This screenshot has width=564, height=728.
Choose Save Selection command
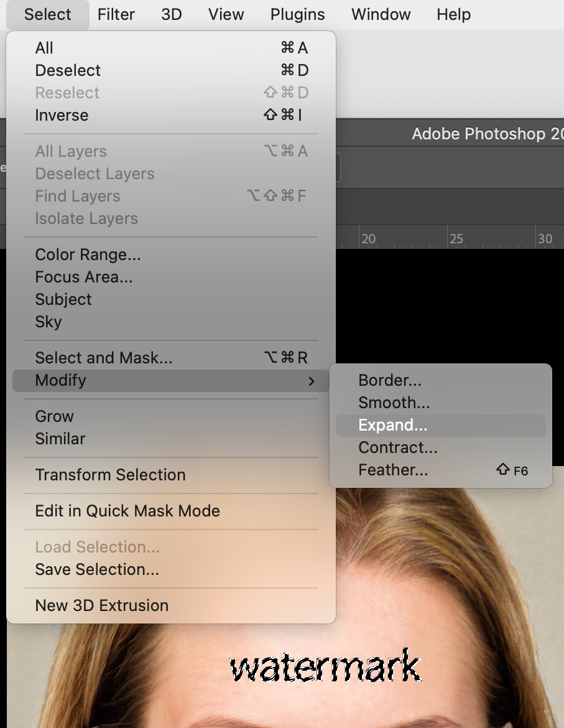click(170, 569)
